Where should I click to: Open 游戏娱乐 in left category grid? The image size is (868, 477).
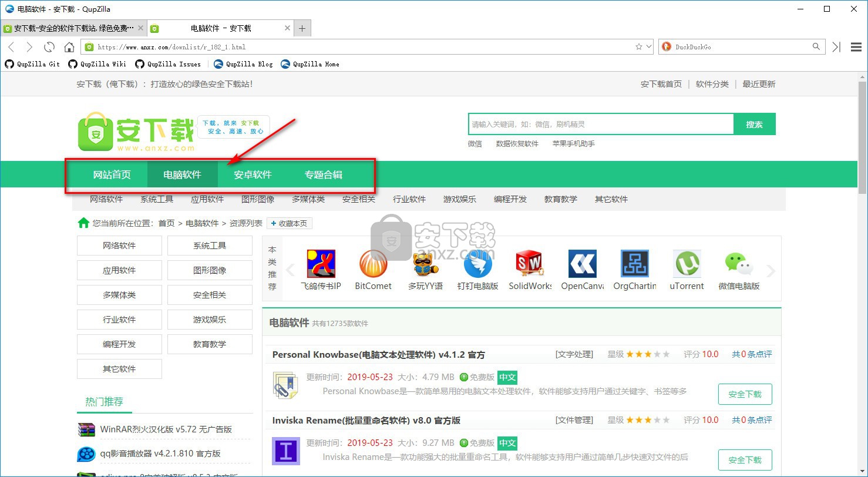[x=210, y=320]
